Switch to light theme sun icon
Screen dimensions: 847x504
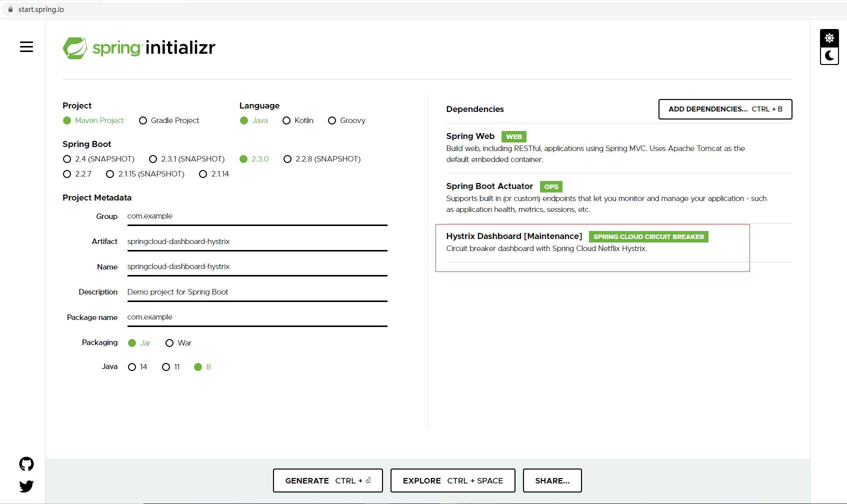coord(829,38)
